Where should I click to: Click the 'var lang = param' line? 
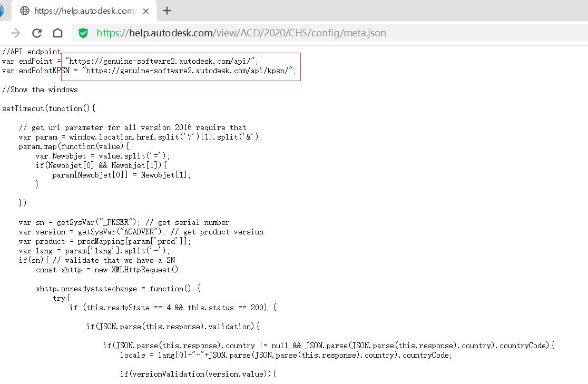[x=94, y=251]
